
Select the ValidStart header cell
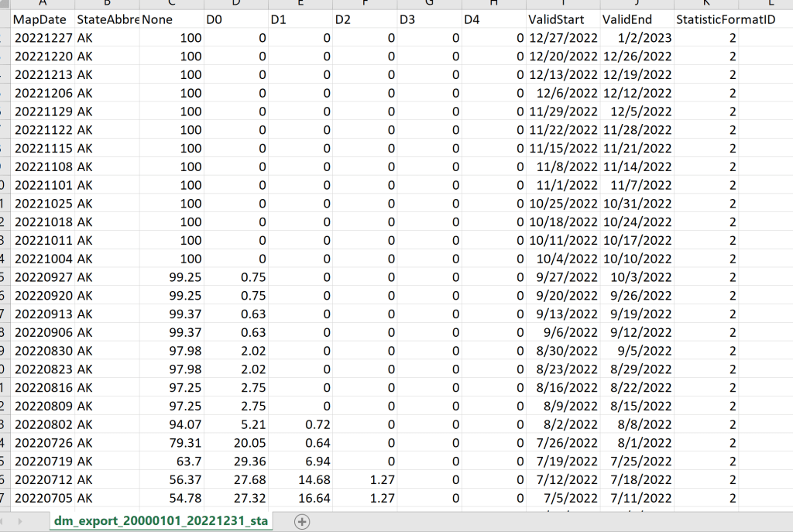coord(556,19)
